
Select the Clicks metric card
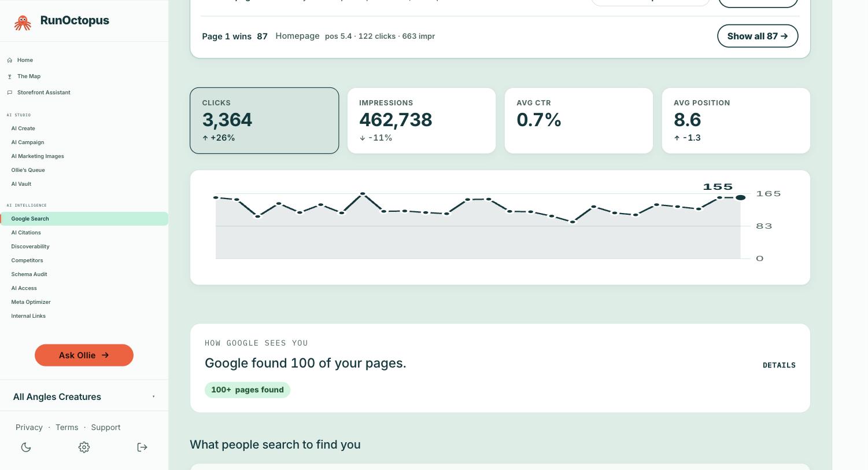[264, 120]
